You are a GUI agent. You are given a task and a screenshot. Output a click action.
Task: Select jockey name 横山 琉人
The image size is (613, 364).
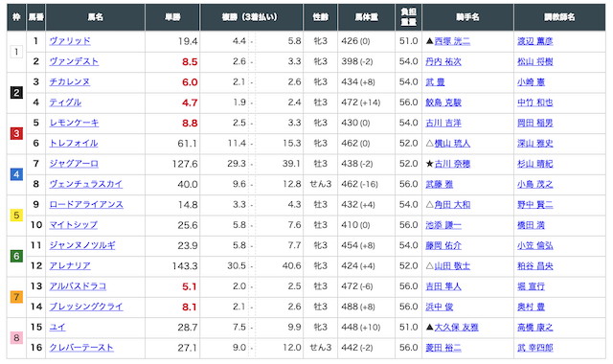point(452,143)
